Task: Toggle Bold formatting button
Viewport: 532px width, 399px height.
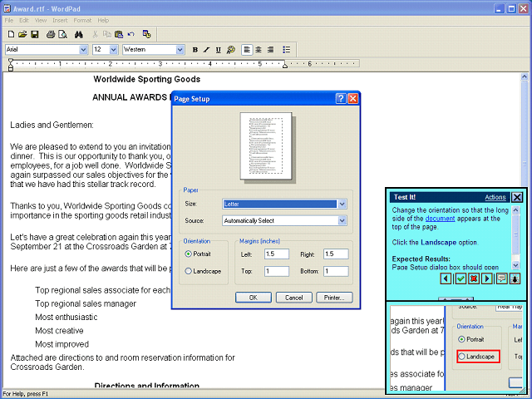Action: tap(195, 50)
